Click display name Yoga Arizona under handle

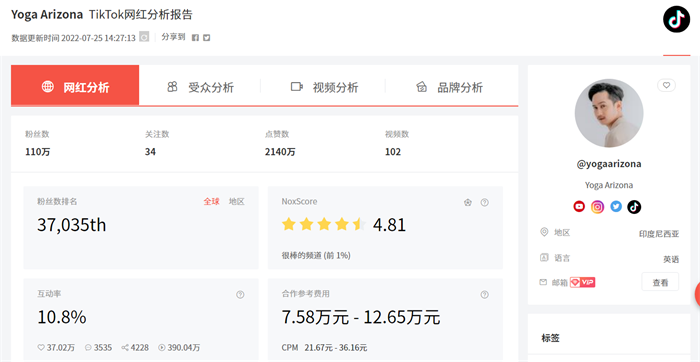point(609,185)
